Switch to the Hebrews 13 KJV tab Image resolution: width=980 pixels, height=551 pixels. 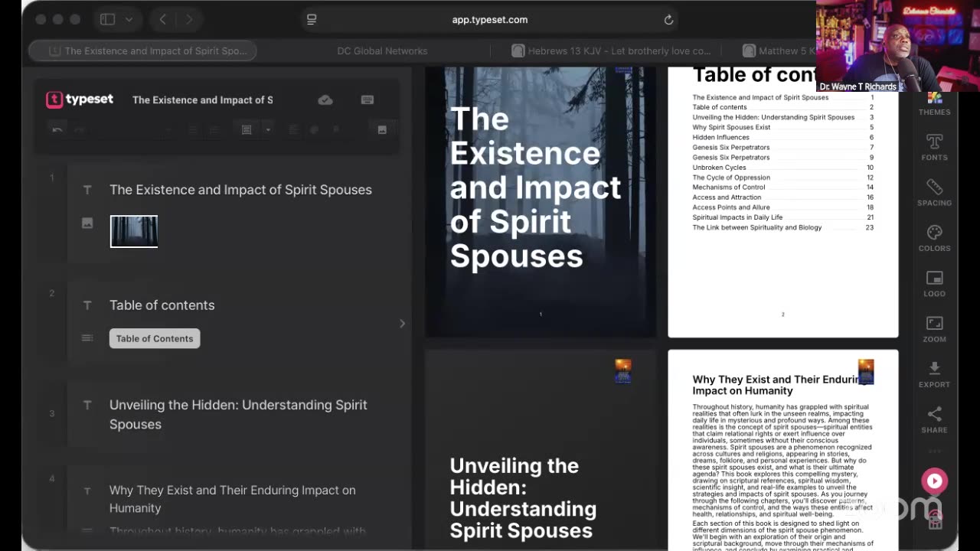[611, 51]
